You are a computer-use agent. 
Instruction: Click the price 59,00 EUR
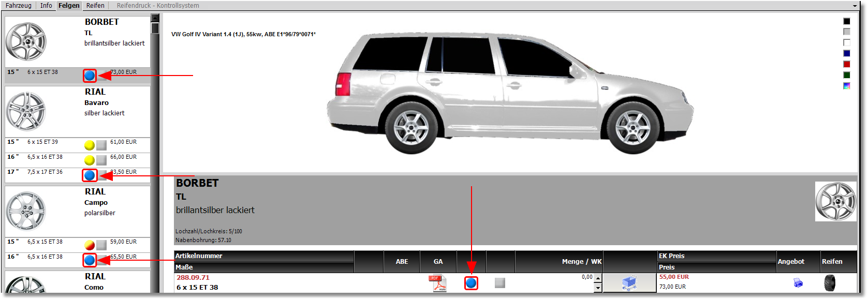123,242
